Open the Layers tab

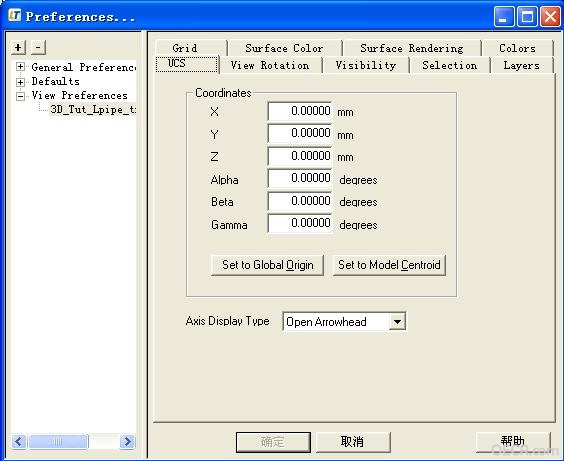(x=521, y=65)
